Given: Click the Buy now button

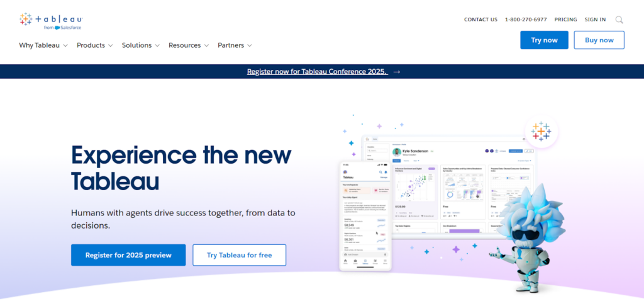Looking at the screenshot, I should click(x=599, y=40).
